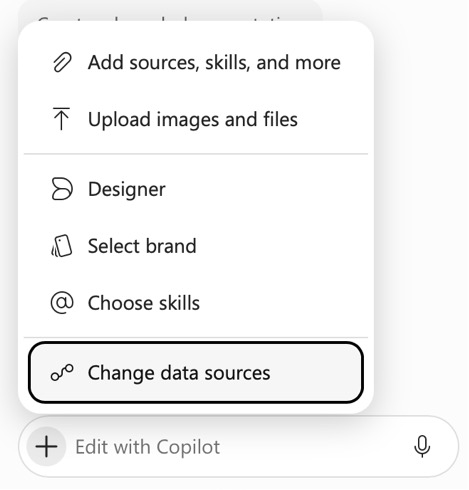The width and height of the screenshot is (469, 490).
Task: Select Add sources, skills, and more
Action: click(196, 62)
